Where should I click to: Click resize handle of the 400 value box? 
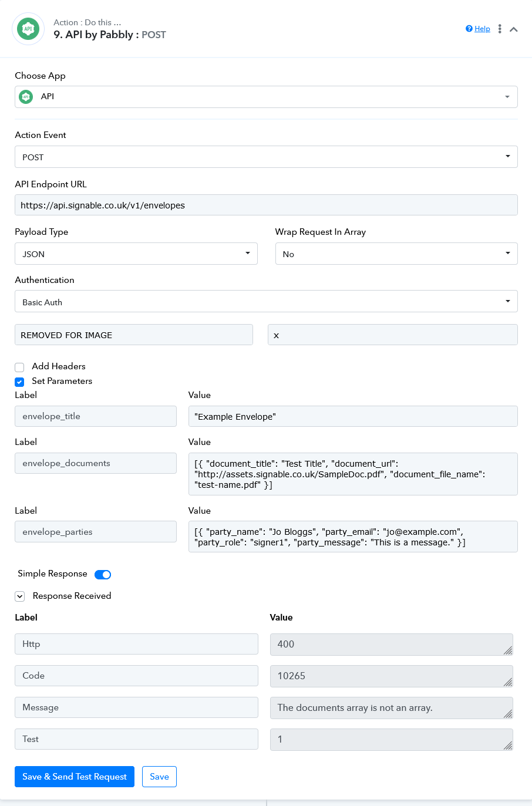click(x=508, y=650)
